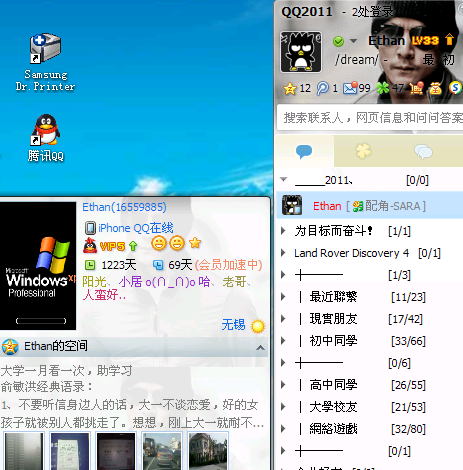Open the shopping cart icon in QQ panel
463x470 pixels.
point(416,88)
